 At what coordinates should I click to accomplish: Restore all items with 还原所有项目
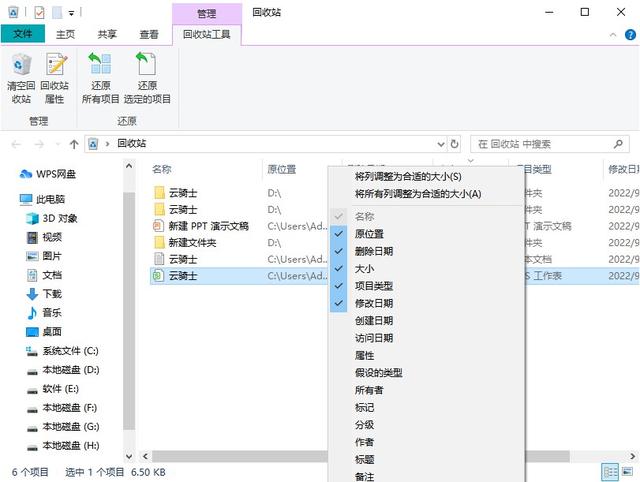coord(100,78)
